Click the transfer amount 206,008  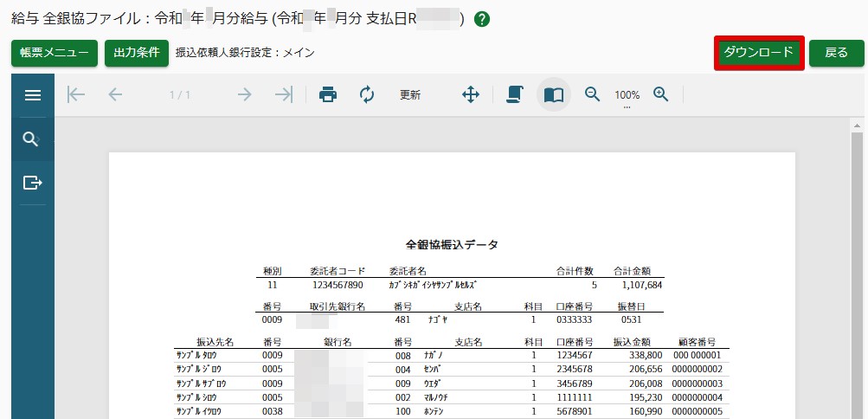pyautogui.click(x=645, y=384)
